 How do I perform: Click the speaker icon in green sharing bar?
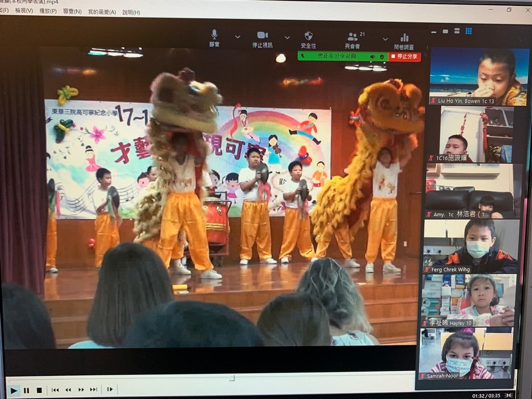(x=373, y=56)
